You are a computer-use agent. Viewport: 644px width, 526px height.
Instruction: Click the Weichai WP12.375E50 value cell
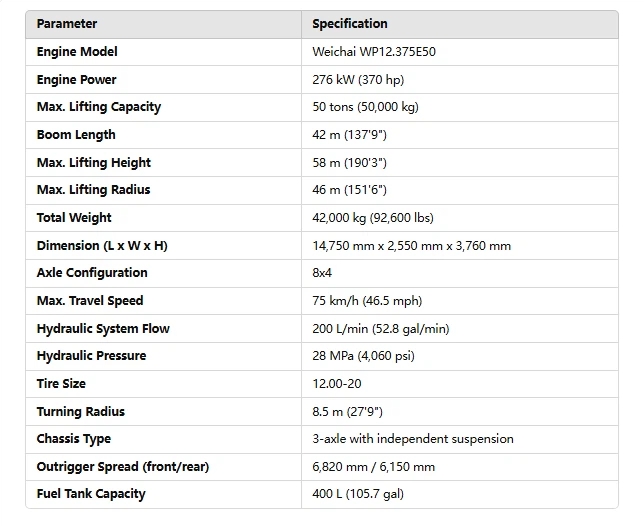pos(373,52)
